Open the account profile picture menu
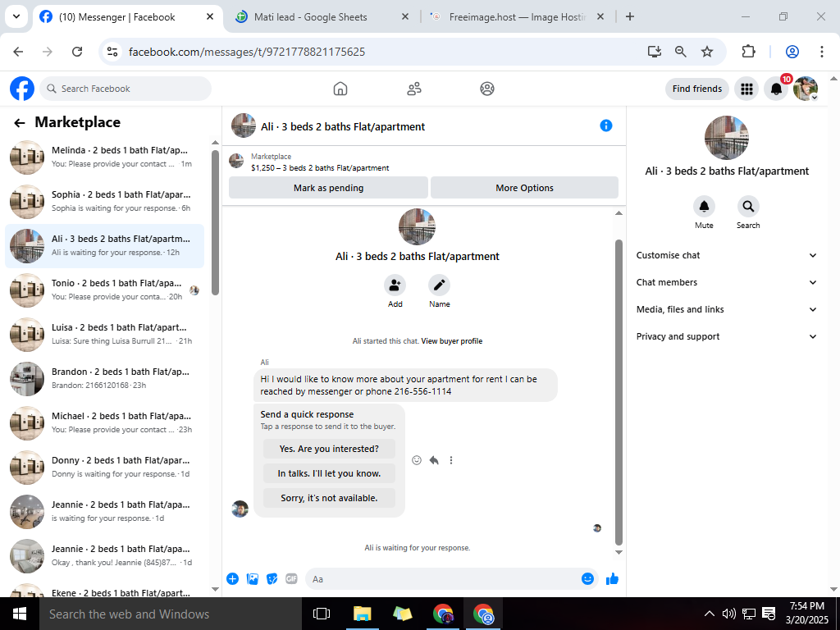Image resolution: width=840 pixels, height=630 pixels. 806,89
